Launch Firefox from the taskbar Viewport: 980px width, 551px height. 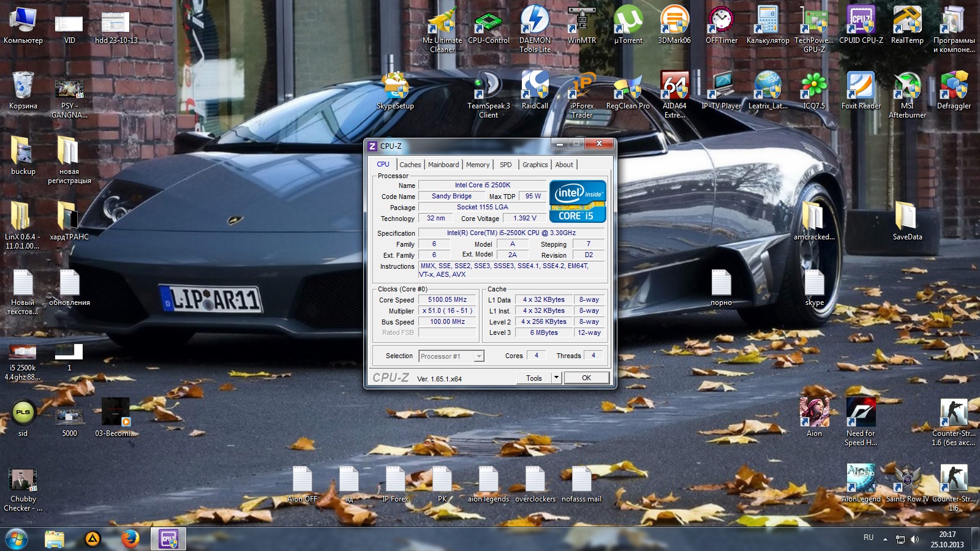(x=130, y=539)
